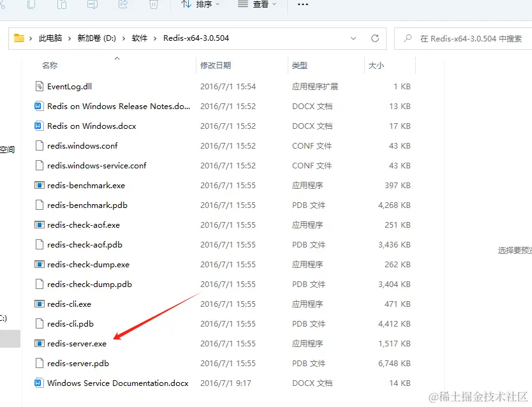Expand the chevron before 此电脑 in the address bar
This screenshot has height=407, width=532.
point(31,38)
